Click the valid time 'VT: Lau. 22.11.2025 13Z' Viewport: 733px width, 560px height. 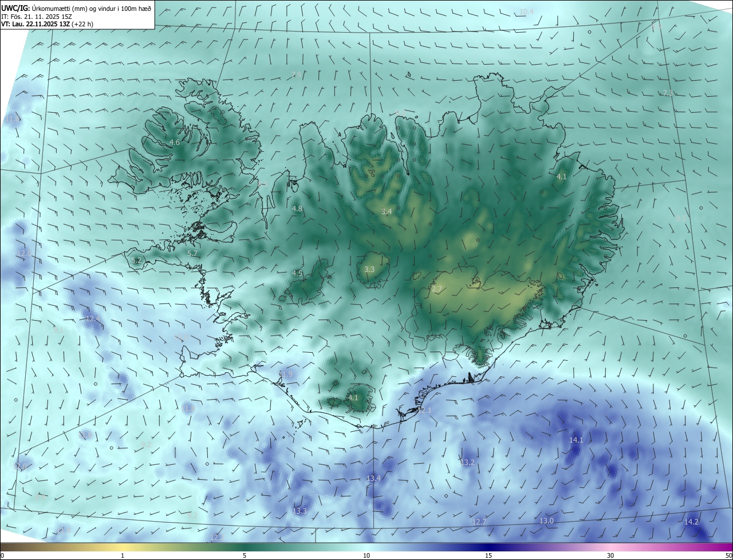[x=34, y=24]
